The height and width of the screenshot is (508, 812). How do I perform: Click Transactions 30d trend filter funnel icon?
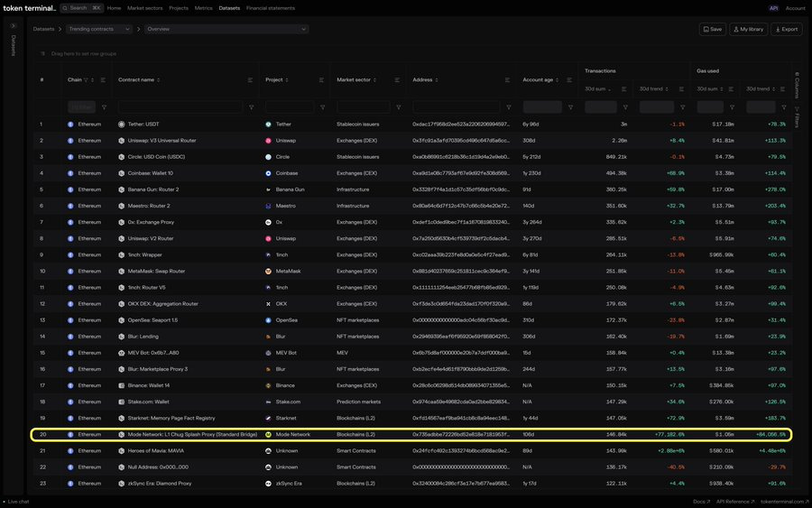coord(683,107)
